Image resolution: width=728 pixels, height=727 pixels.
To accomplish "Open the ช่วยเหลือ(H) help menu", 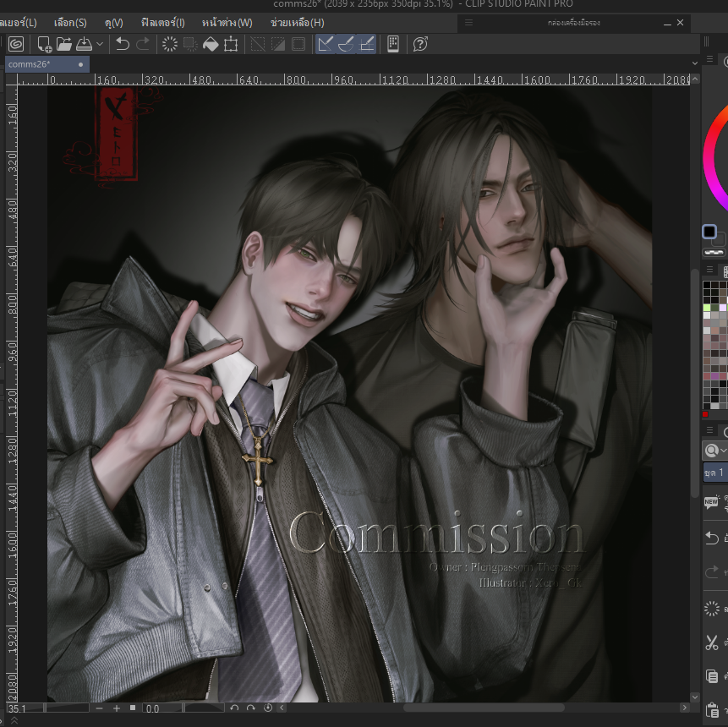I will tap(297, 22).
